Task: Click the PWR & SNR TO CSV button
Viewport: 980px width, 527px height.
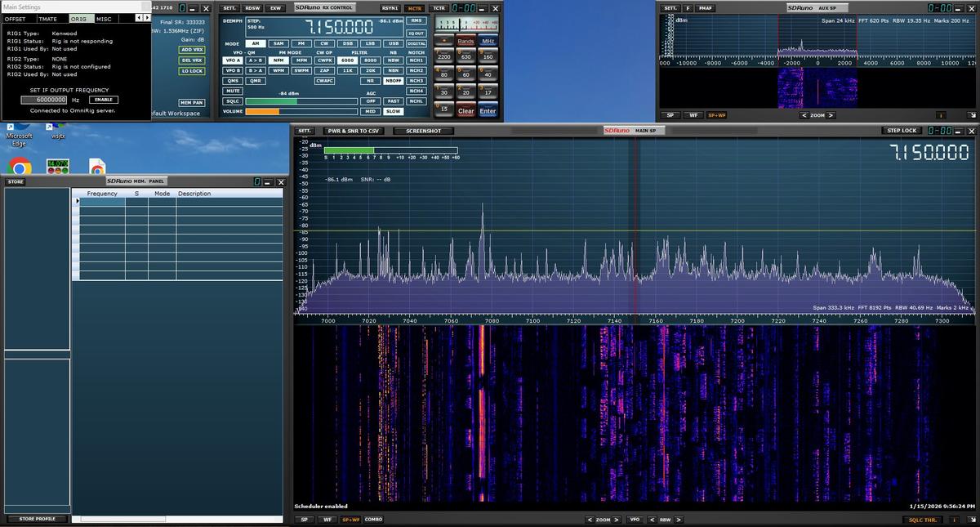Action: (354, 131)
